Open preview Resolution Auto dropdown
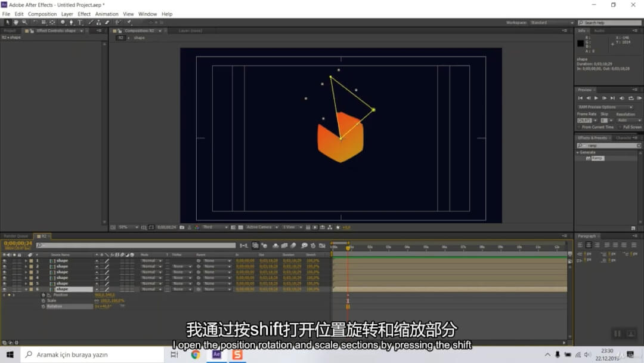The width and height of the screenshot is (644, 363). [x=629, y=121]
